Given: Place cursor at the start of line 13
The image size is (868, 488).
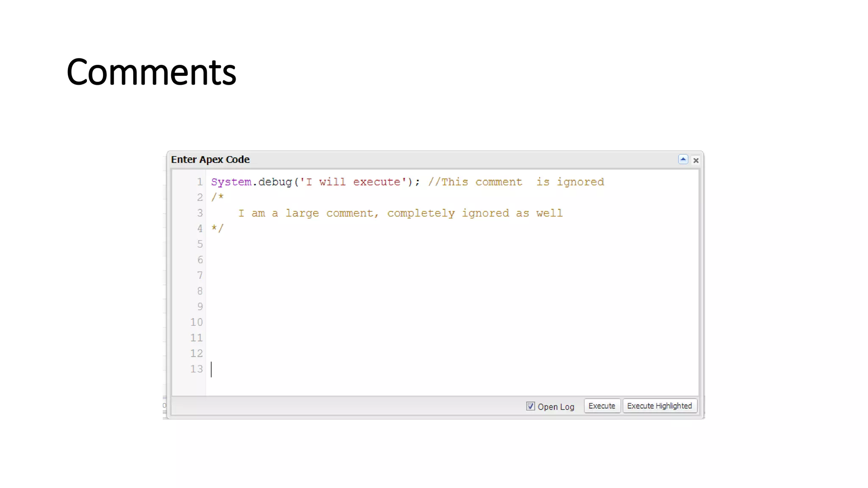Looking at the screenshot, I should [x=212, y=369].
